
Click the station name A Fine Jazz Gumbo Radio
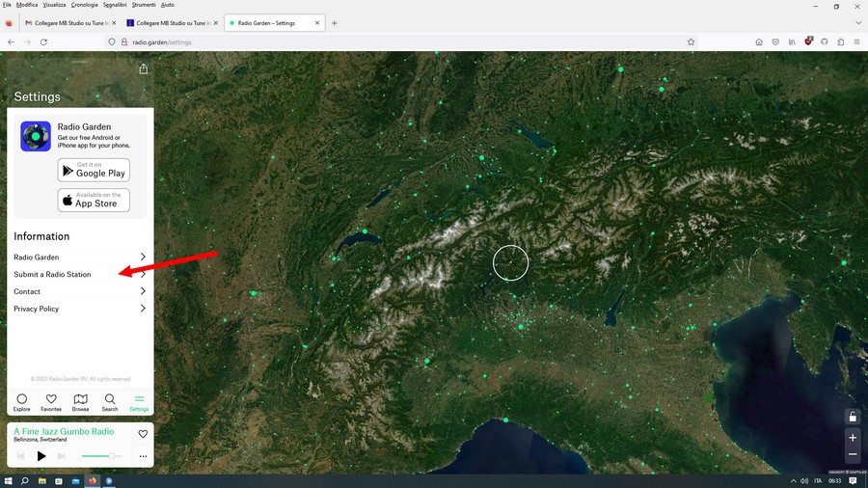(x=64, y=431)
